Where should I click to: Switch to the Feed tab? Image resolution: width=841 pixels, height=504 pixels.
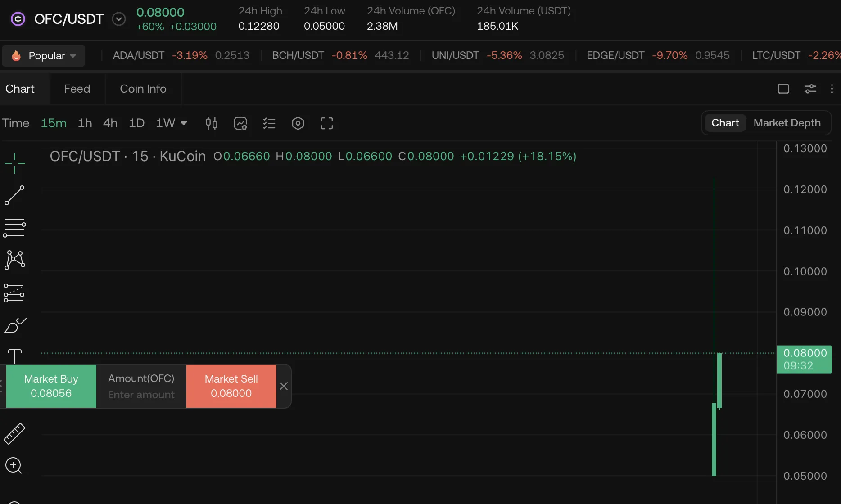(77, 89)
